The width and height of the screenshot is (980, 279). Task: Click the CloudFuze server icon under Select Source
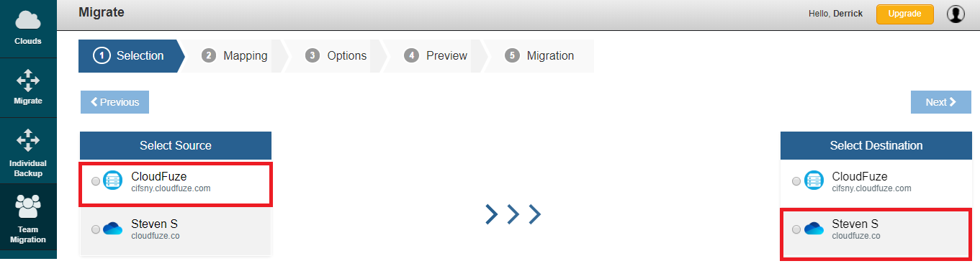coord(113,181)
